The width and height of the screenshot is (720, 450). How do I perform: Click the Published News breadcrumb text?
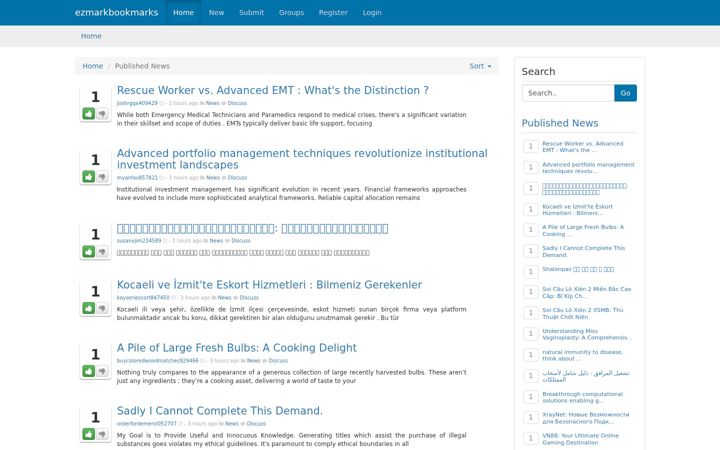pos(142,66)
